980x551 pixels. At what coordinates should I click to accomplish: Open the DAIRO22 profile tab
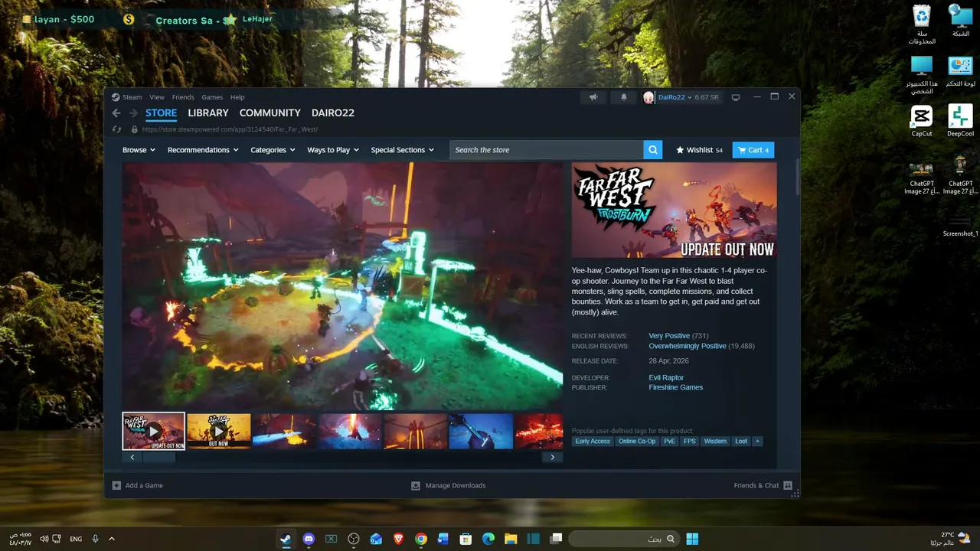coord(333,113)
